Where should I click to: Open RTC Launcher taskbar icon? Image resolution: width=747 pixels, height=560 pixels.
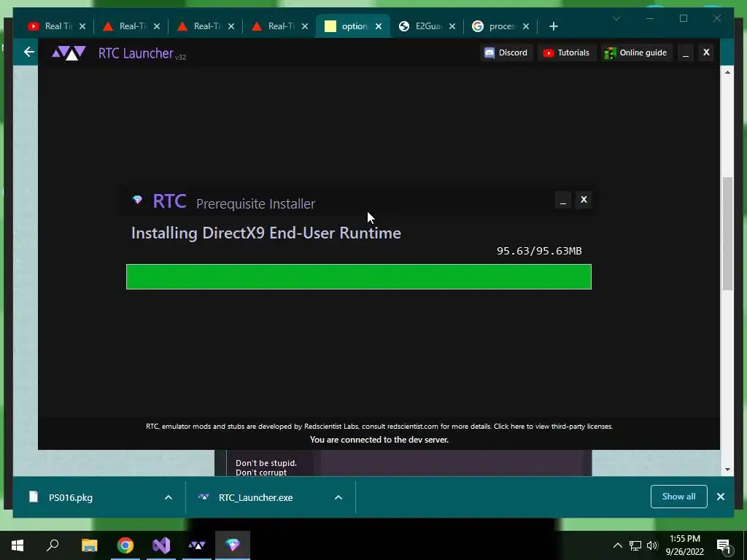197,545
